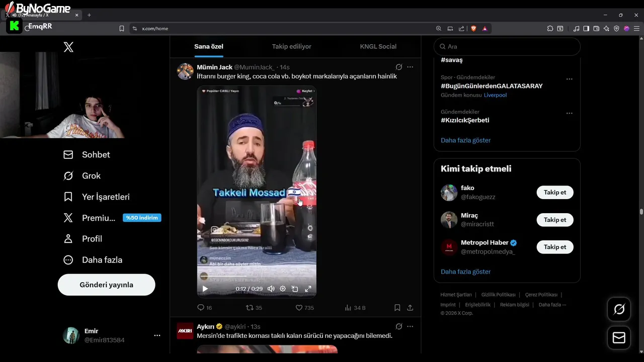Mute the video with the volume icon
Image resolution: width=644 pixels, height=362 pixels.
point(271,289)
